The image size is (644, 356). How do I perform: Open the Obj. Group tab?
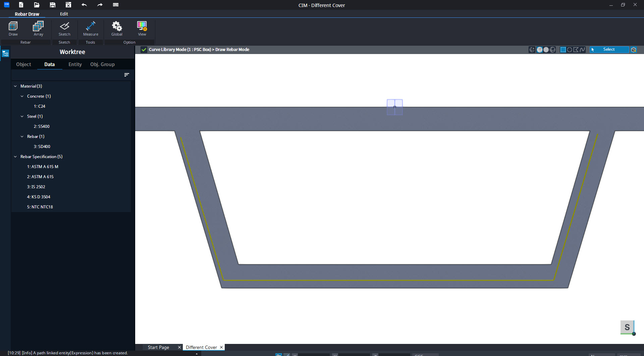coord(102,64)
